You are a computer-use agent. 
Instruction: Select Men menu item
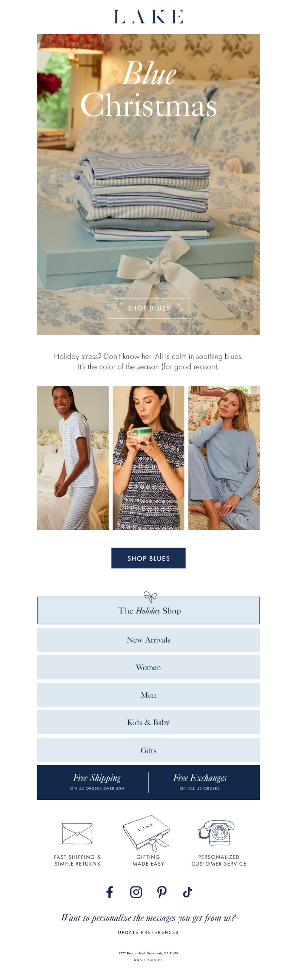tap(148, 694)
